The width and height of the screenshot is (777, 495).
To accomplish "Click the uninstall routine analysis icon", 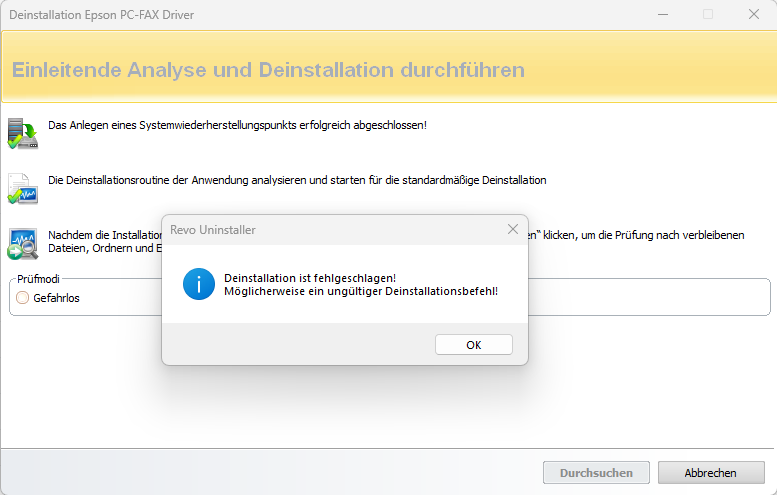I will pos(23,189).
